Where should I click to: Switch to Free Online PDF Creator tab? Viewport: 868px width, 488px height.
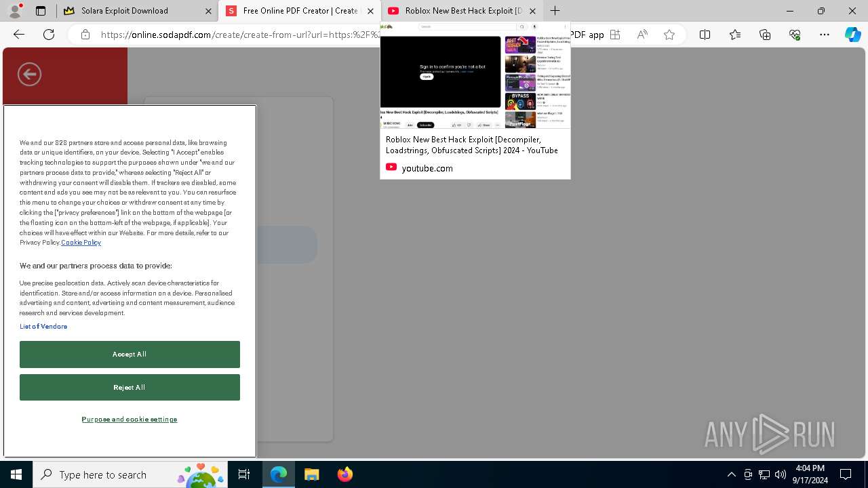point(299,11)
